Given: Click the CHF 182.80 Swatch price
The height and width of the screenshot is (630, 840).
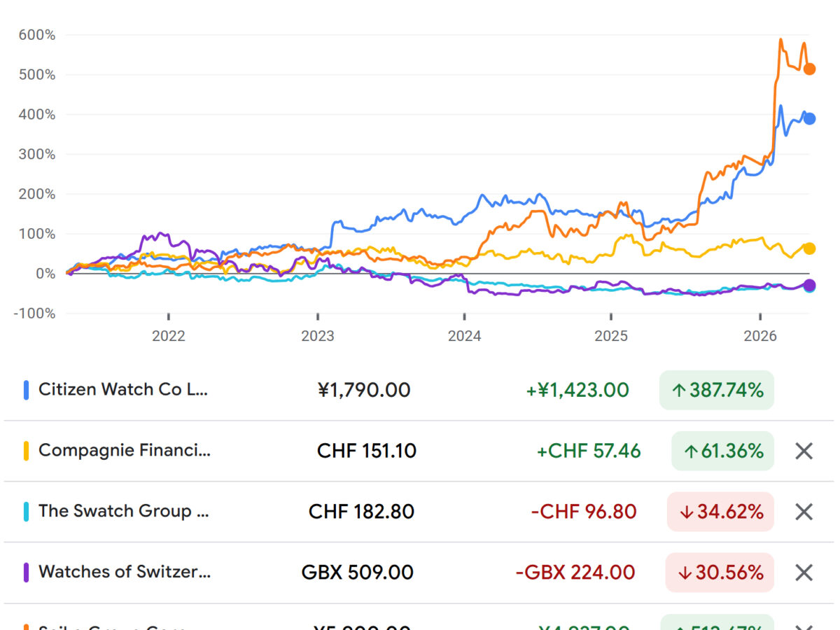Looking at the screenshot, I should click(361, 512).
